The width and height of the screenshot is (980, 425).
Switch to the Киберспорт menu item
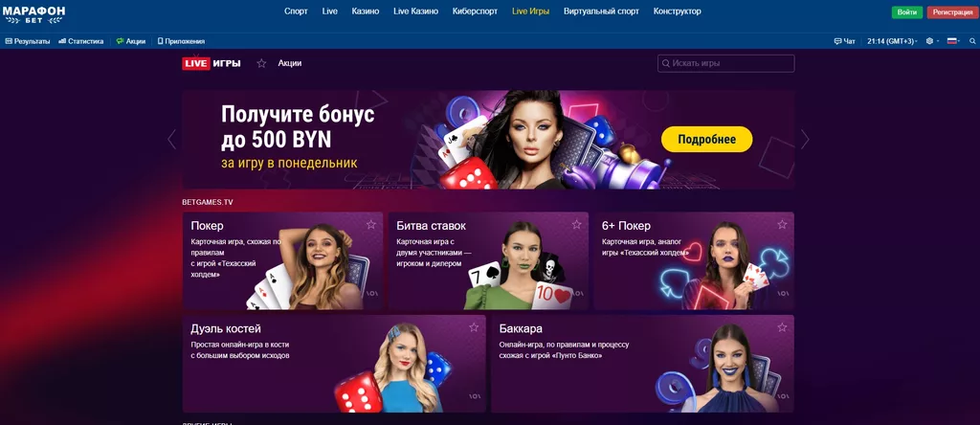[475, 11]
